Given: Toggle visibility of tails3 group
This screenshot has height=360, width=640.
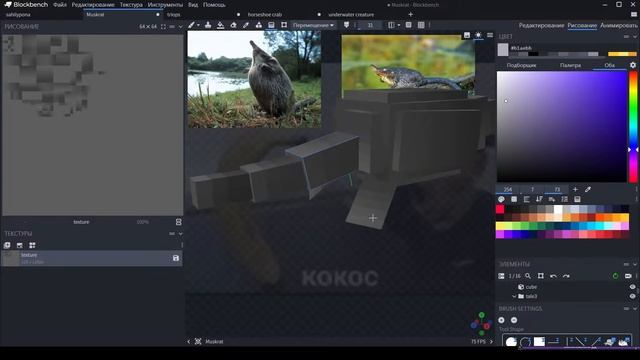Looking at the screenshot, I should (633, 296).
